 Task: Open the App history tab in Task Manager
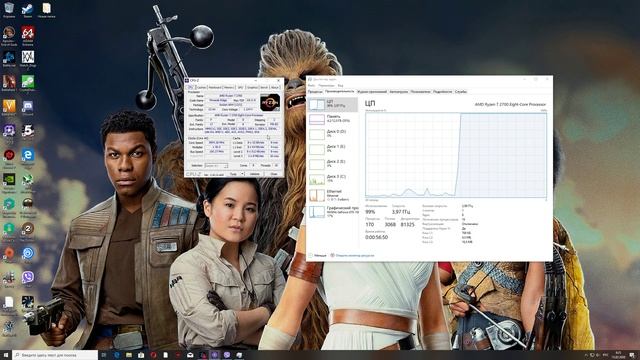point(372,91)
